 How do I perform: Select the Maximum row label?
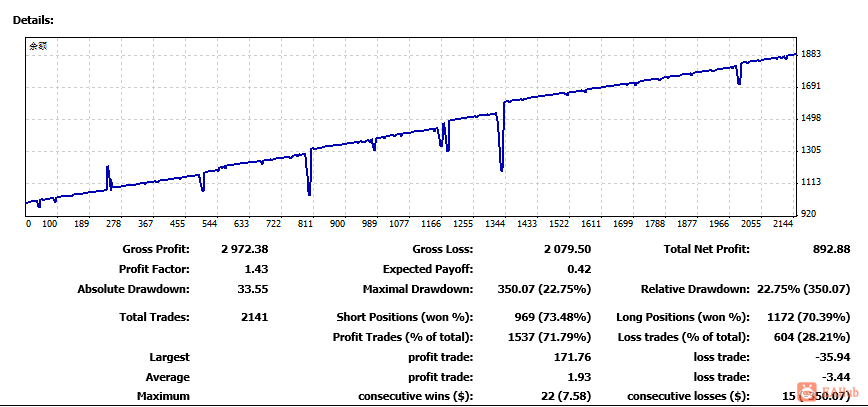click(x=163, y=396)
